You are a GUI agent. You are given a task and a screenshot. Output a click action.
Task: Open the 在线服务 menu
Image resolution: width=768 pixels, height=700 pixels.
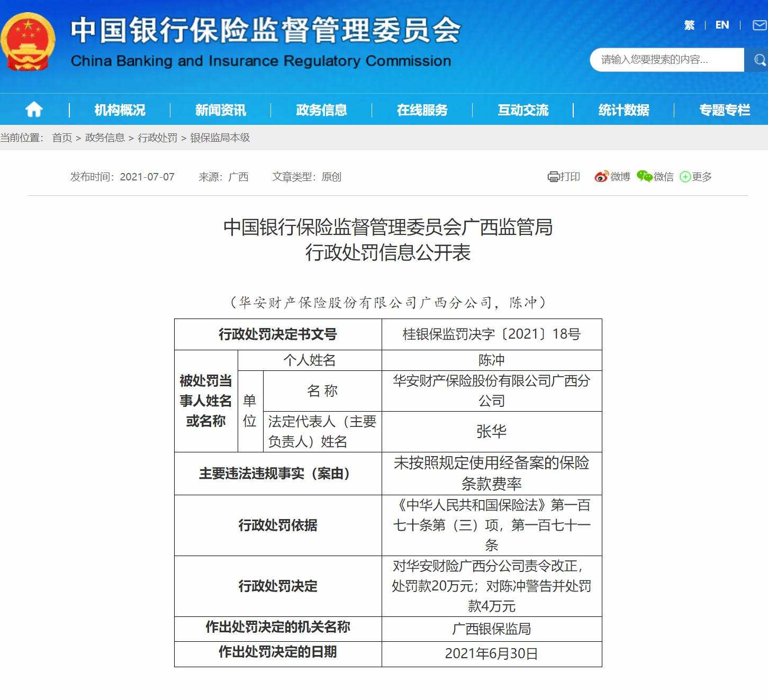pos(422,110)
